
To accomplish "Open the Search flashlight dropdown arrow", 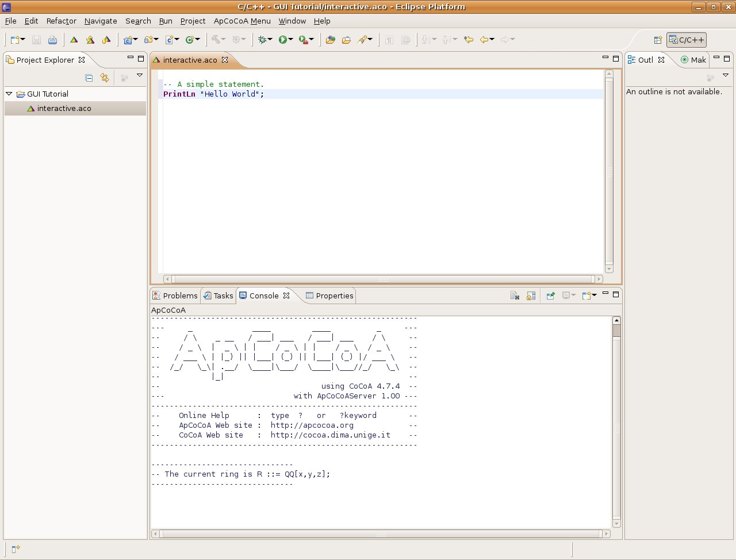I will pos(370,40).
